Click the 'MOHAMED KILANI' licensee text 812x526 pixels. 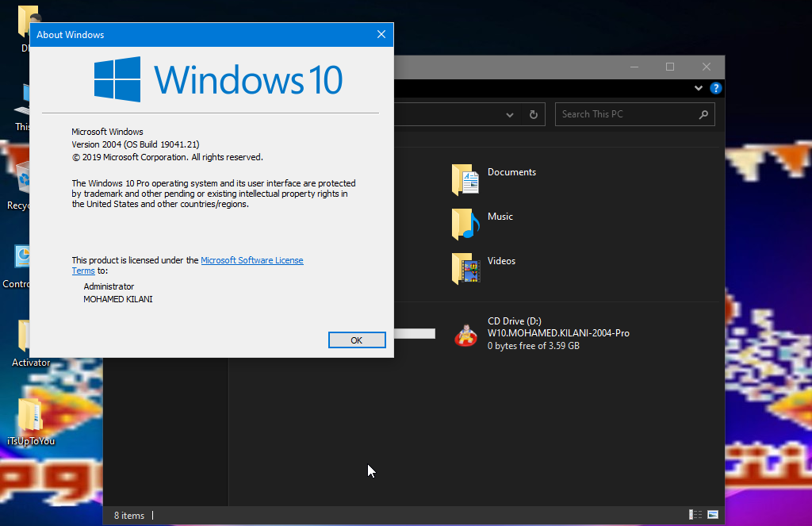pos(118,299)
